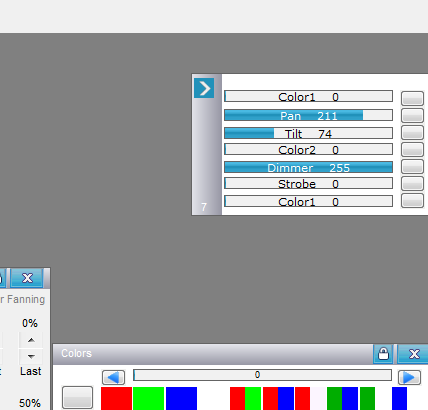Expand the fixture panel with the chevron arrow

[x=204, y=88]
